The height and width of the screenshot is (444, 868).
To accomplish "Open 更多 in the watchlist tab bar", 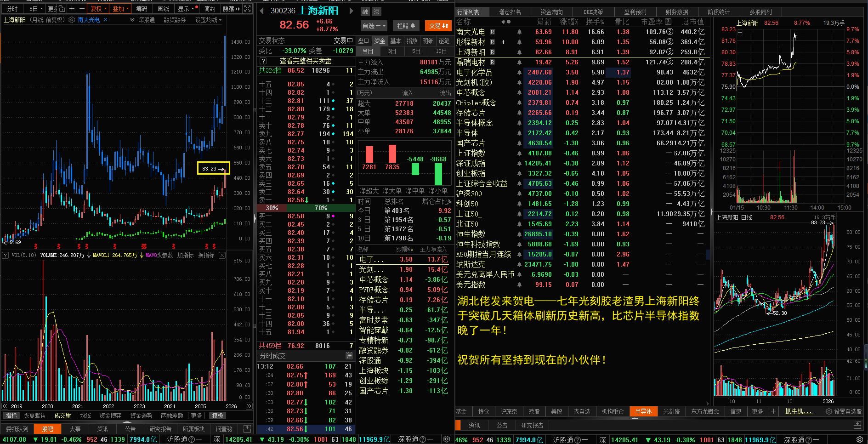I will [x=757, y=411].
